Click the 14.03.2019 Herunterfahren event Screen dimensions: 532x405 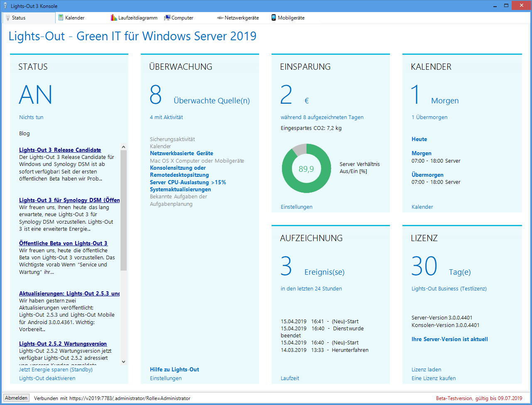(x=324, y=350)
